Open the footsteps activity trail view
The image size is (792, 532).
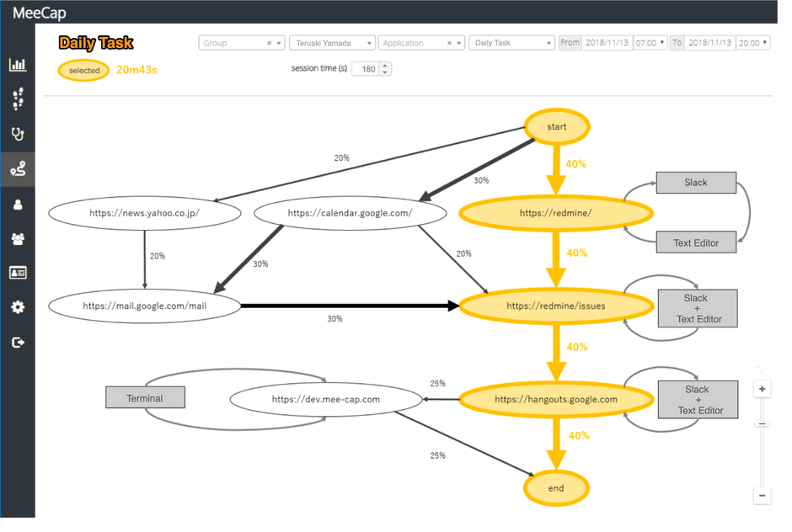point(18,99)
